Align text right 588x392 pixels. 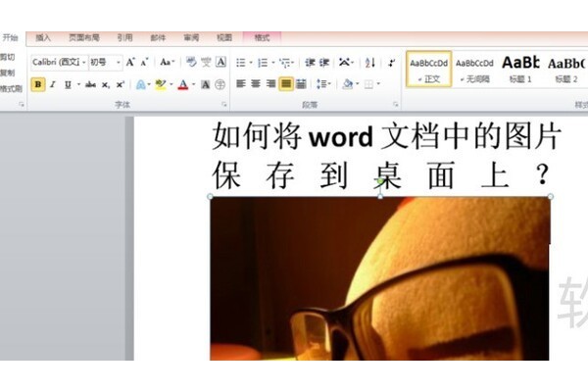tap(270, 84)
